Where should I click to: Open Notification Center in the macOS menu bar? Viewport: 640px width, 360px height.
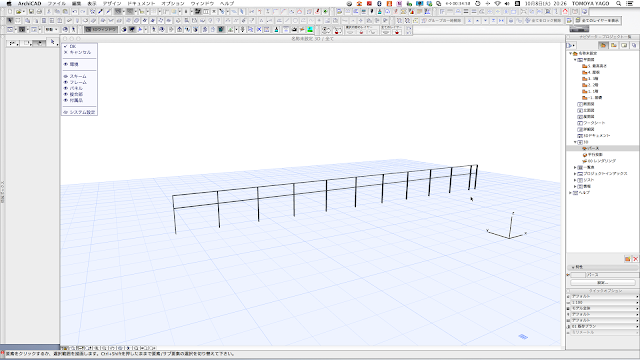[631, 3]
